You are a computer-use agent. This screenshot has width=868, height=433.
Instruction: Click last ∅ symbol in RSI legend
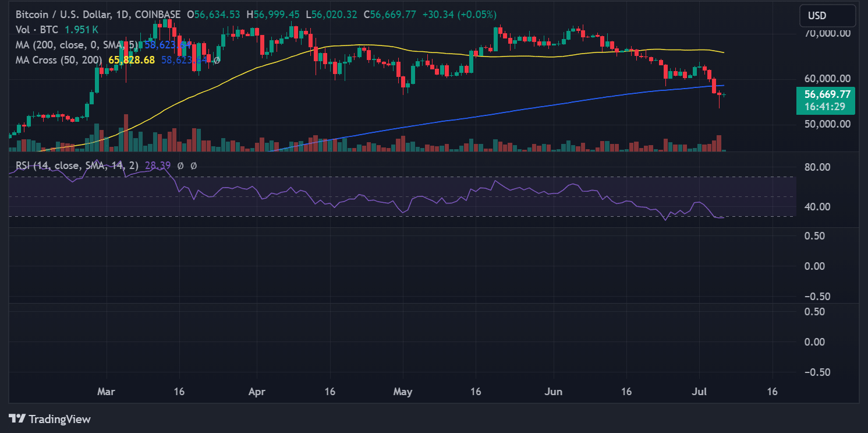point(194,166)
